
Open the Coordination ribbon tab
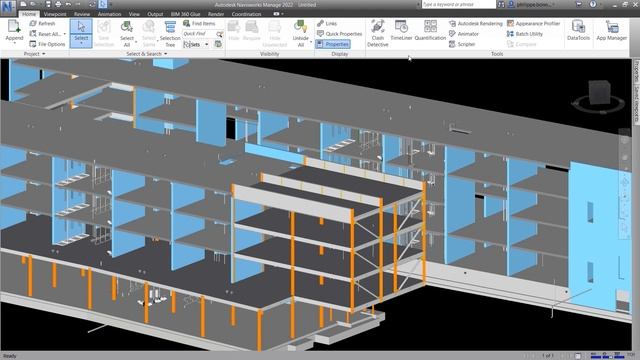(x=247, y=14)
